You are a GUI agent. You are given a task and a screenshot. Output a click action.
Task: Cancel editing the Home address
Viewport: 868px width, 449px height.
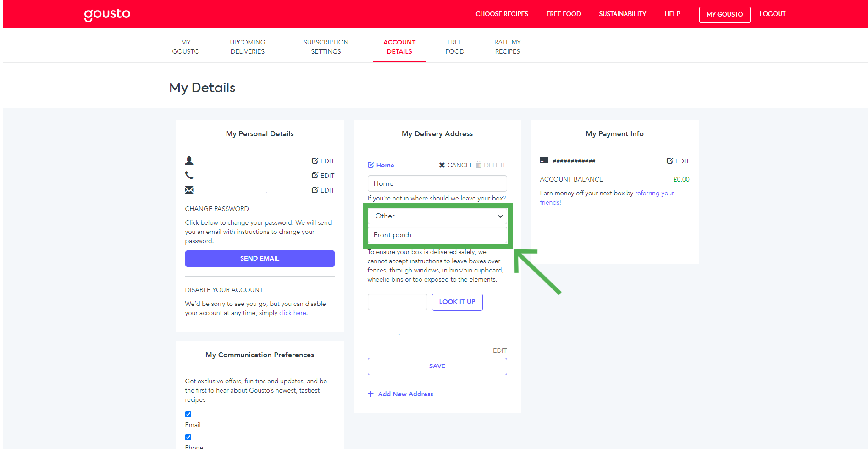coord(456,165)
